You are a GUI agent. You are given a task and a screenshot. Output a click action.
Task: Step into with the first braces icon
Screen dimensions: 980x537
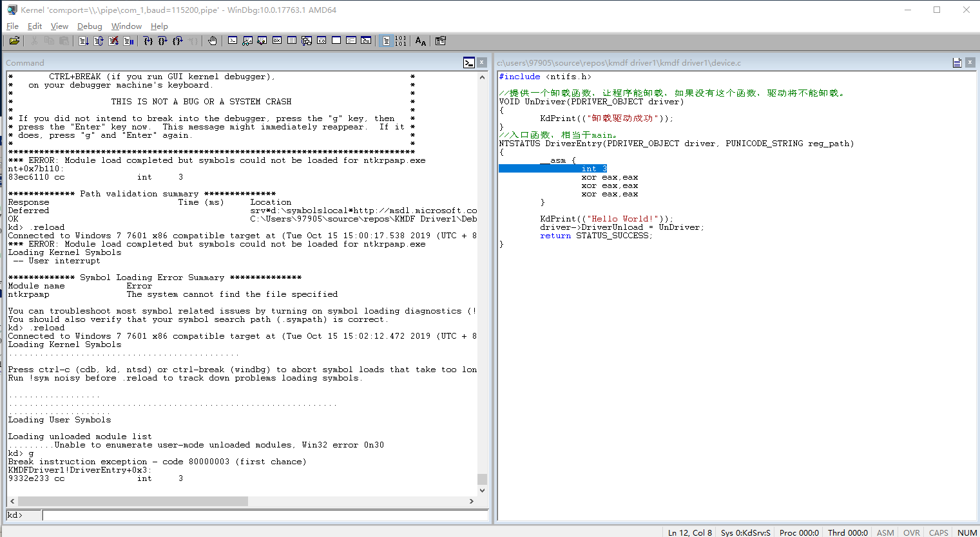click(x=148, y=41)
